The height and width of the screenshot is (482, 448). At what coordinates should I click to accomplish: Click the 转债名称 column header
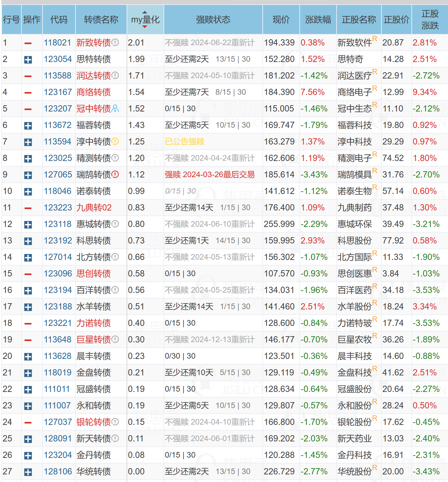click(x=101, y=19)
